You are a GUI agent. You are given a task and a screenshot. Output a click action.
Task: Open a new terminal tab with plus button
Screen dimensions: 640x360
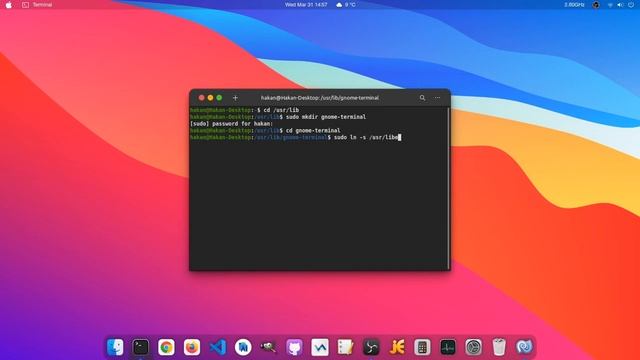[235, 98]
